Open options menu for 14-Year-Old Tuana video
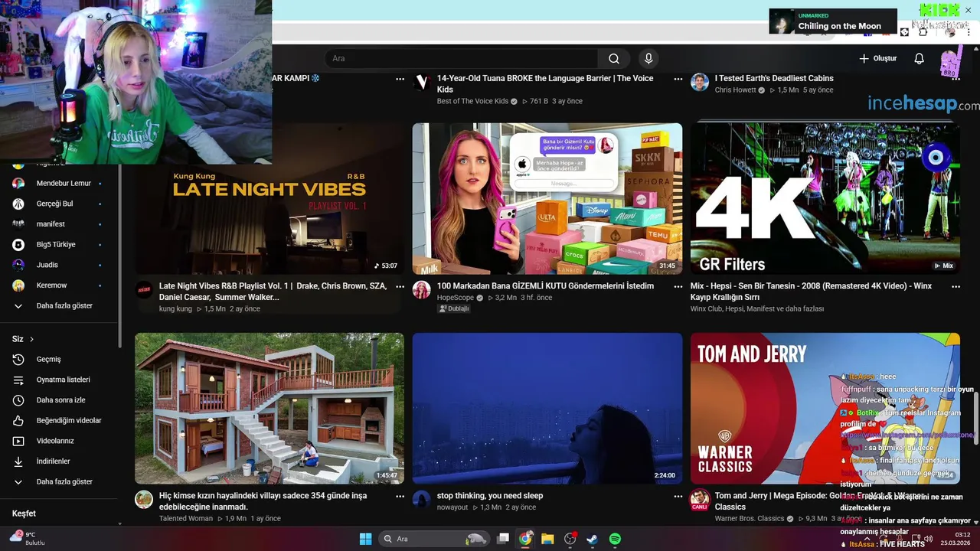980x551 pixels. click(x=678, y=79)
